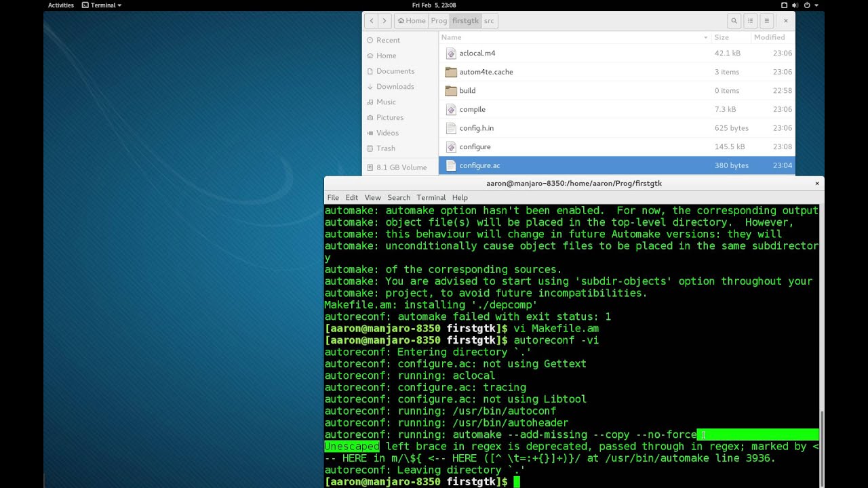The image size is (868, 488).
Task: Click the 145.5 kB size of configure
Action: pos(730,146)
